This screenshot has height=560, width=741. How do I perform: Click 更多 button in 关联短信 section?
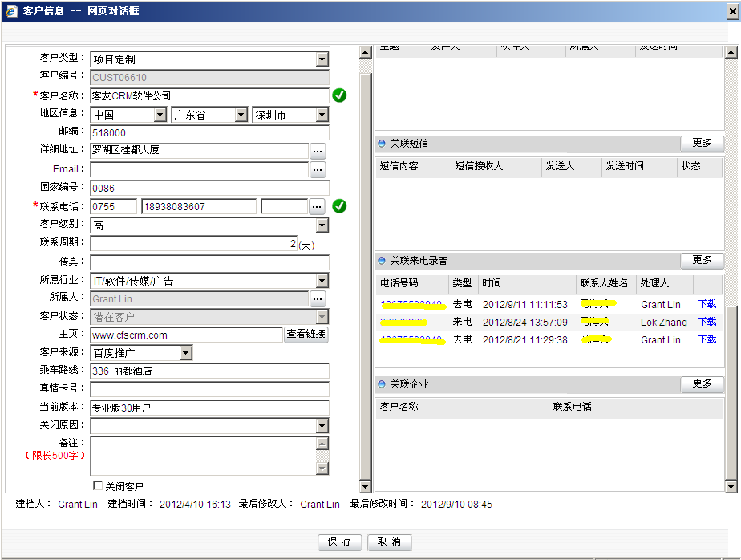[702, 143]
